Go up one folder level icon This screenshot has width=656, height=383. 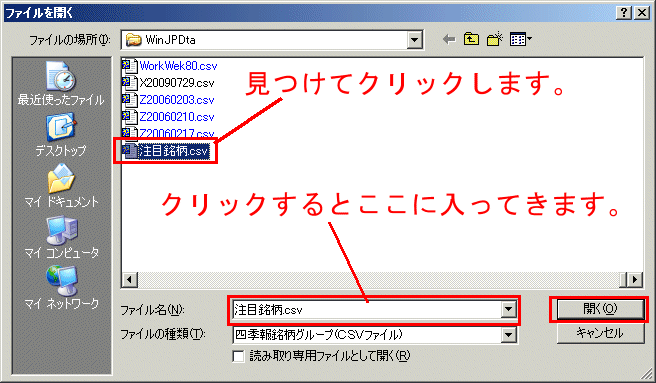471,39
